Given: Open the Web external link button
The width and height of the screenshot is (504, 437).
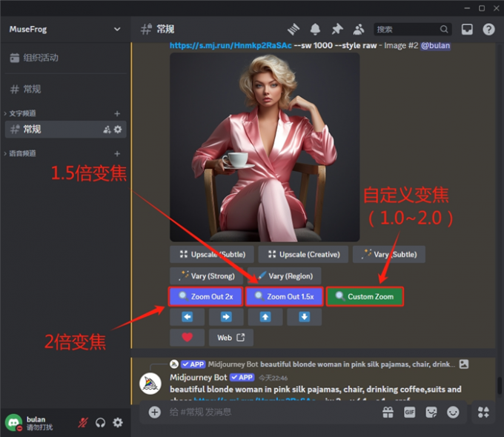Looking at the screenshot, I should pos(231,338).
